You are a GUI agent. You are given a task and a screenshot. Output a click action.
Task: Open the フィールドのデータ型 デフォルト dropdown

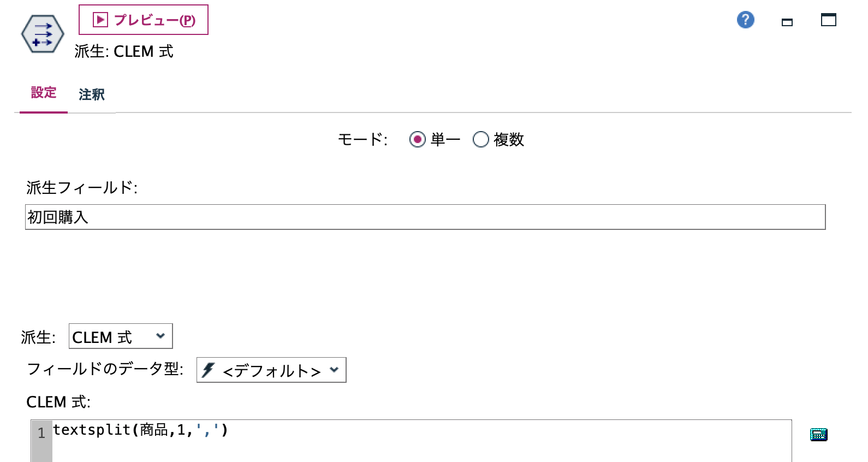[271, 370]
